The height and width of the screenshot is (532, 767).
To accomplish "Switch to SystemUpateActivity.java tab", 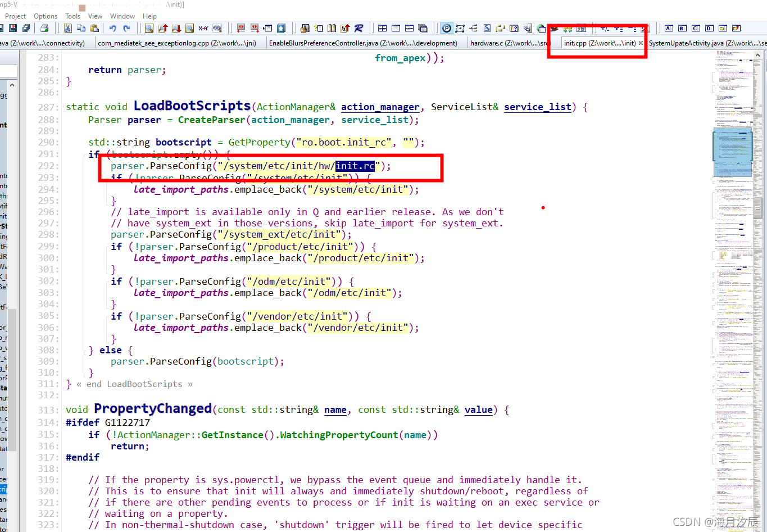I will (x=707, y=43).
